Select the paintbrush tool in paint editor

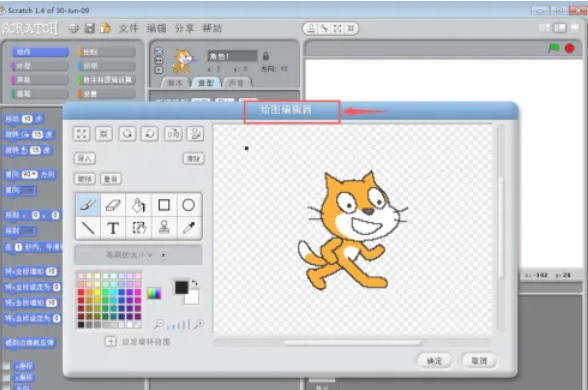coord(88,205)
